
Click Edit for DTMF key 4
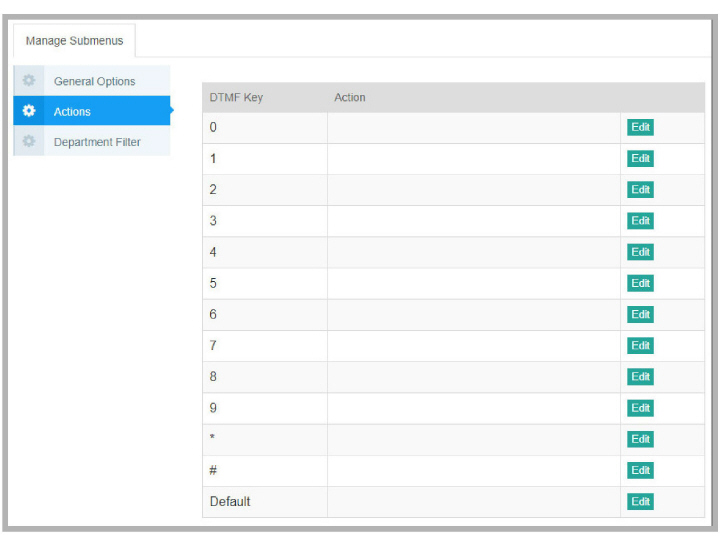point(640,252)
